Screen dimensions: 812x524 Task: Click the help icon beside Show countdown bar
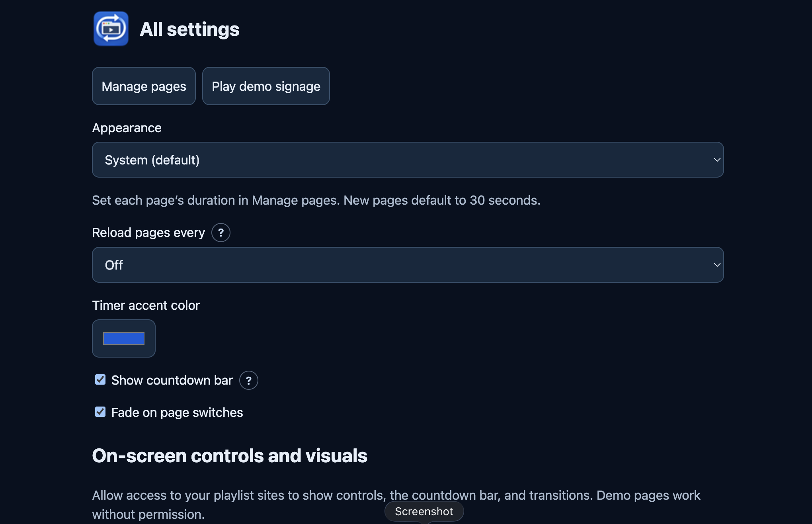click(x=249, y=380)
